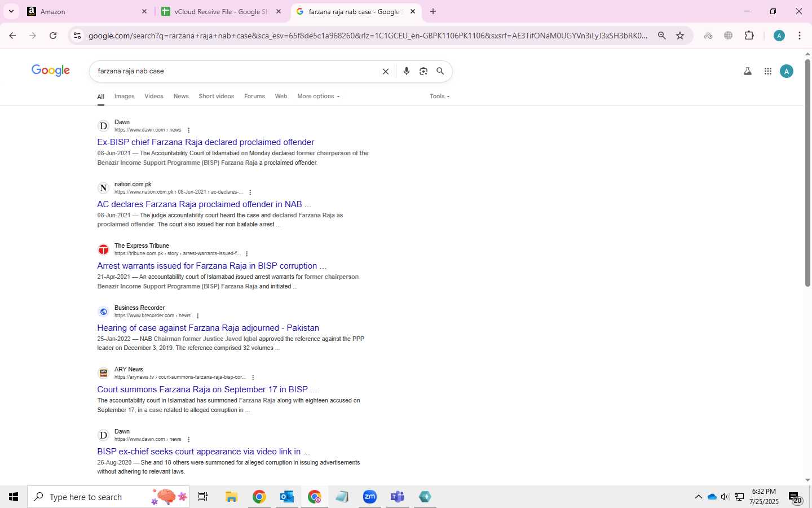812x508 pixels.
Task: Select the Forums search filter
Action: click(254, 97)
